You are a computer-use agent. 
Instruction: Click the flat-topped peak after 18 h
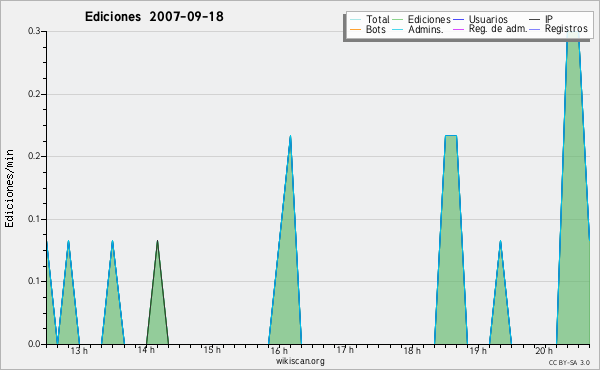tap(451, 249)
